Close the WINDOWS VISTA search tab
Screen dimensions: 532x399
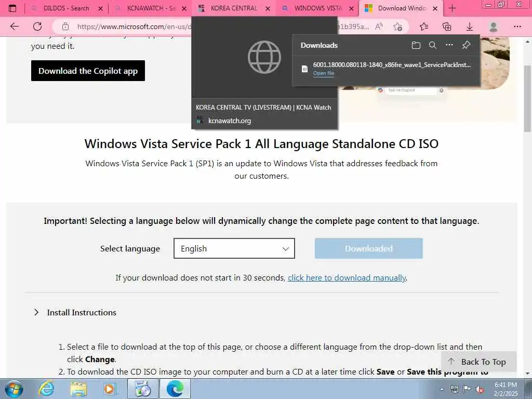click(x=352, y=8)
